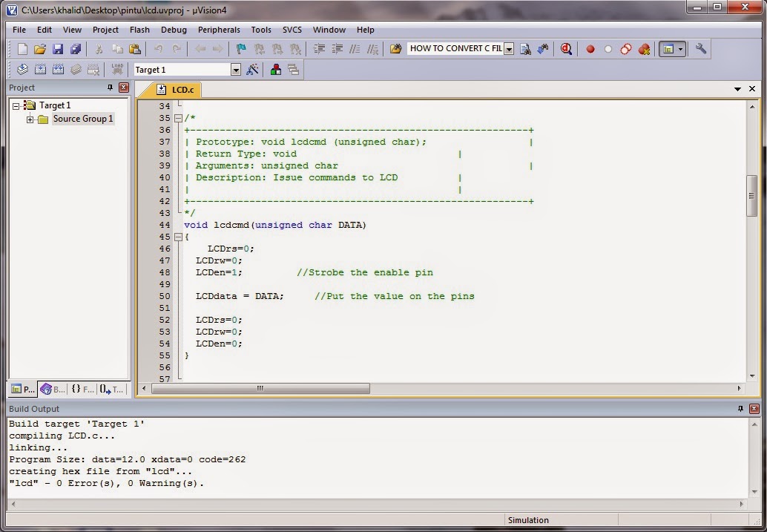Toggle the Project panel pin
The image size is (767, 532).
click(x=110, y=88)
